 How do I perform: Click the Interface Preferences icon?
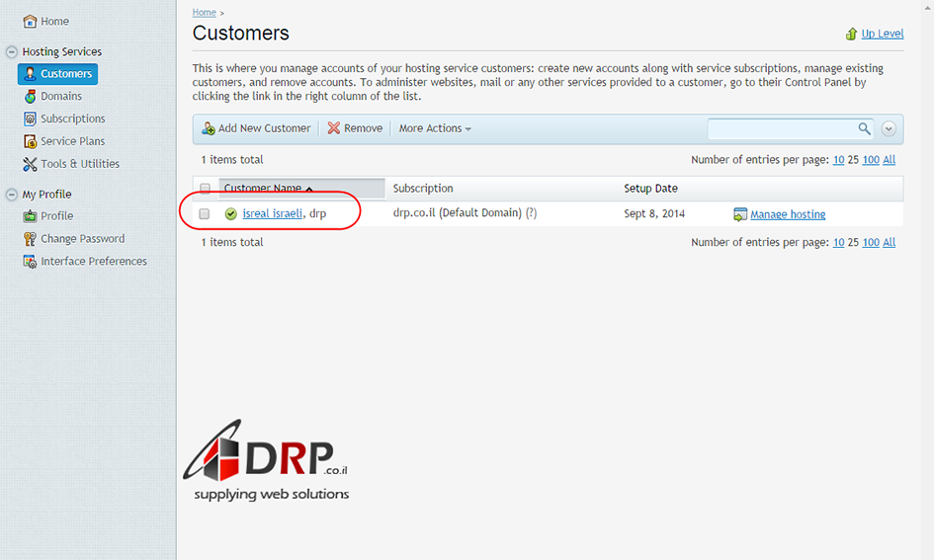[x=31, y=262]
